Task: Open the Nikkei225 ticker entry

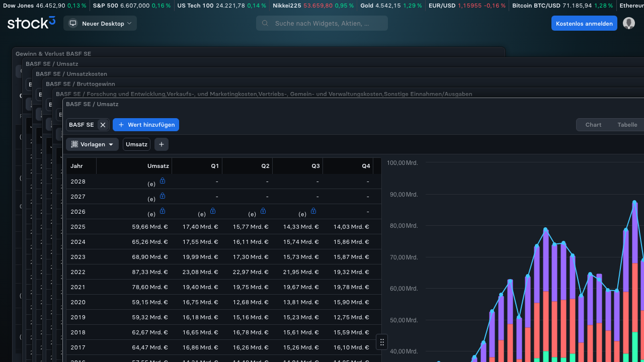Action: [x=313, y=6]
